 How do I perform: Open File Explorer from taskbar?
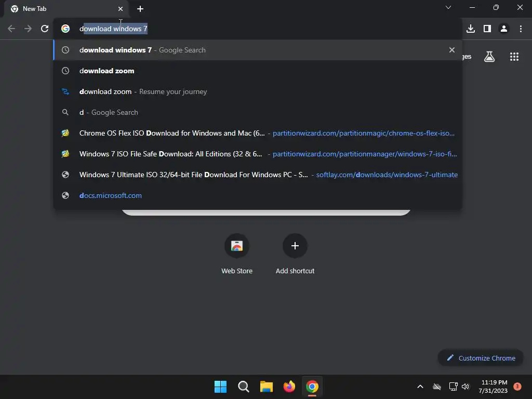(267, 387)
